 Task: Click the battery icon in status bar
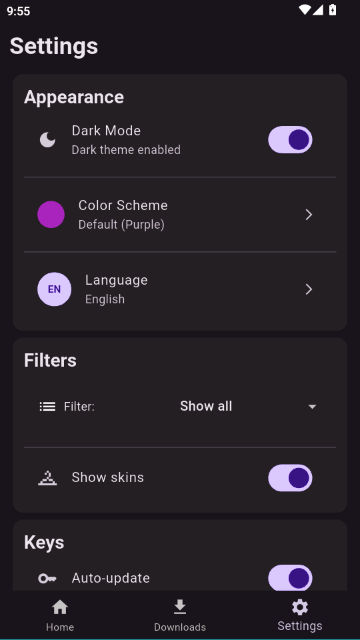(333, 10)
